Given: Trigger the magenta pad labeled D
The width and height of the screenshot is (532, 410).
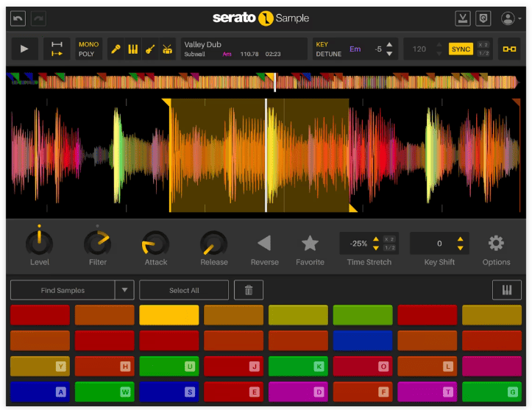Looking at the screenshot, I should pos(298,392).
